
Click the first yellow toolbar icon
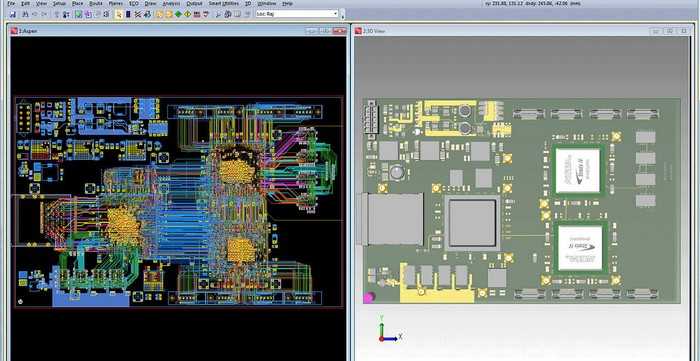(x=159, y=14)
